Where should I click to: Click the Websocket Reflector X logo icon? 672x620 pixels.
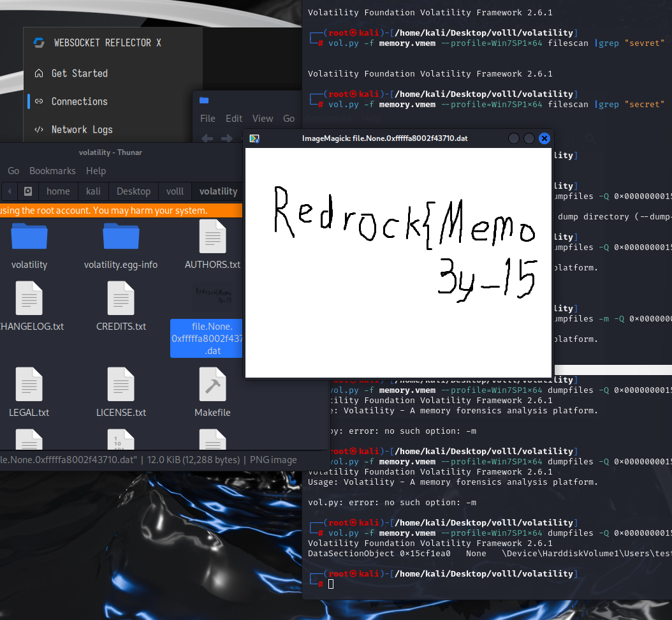tap(40, 43)
